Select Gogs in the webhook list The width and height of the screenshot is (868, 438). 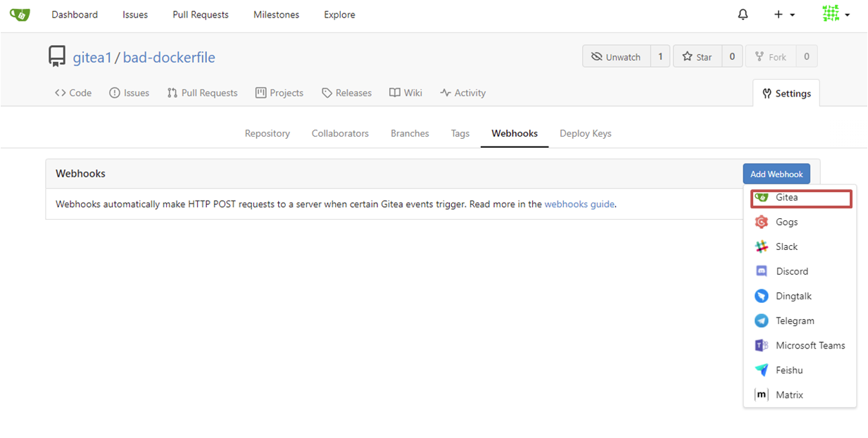(800, 223)
